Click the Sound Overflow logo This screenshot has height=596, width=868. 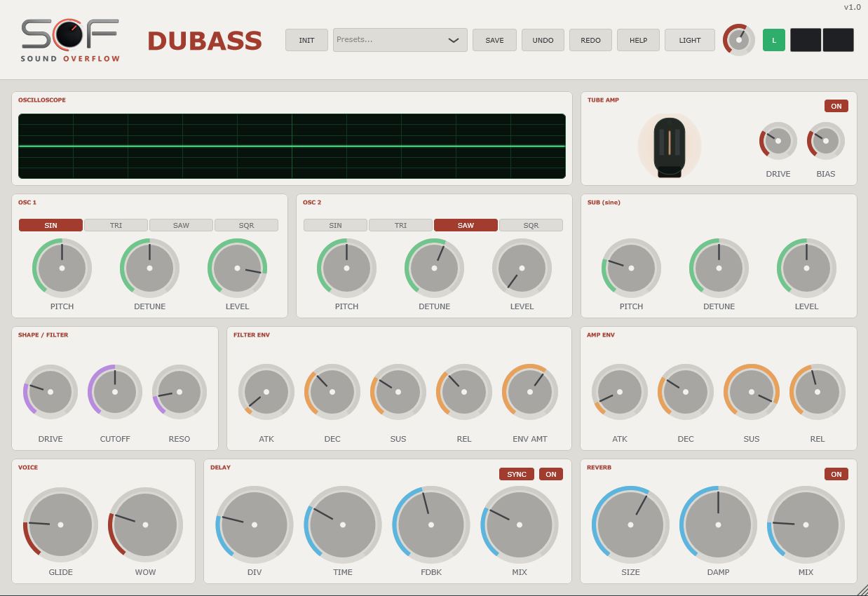[x=70, y=40]
